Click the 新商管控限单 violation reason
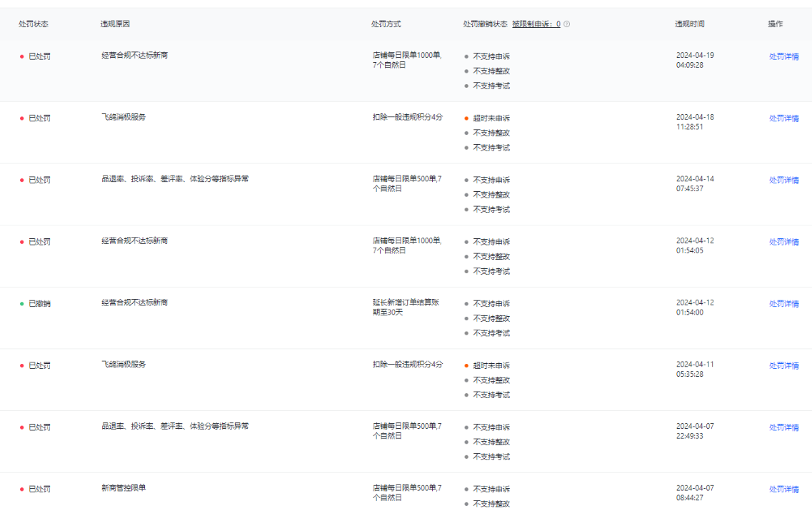 click(x=124, y=488)
